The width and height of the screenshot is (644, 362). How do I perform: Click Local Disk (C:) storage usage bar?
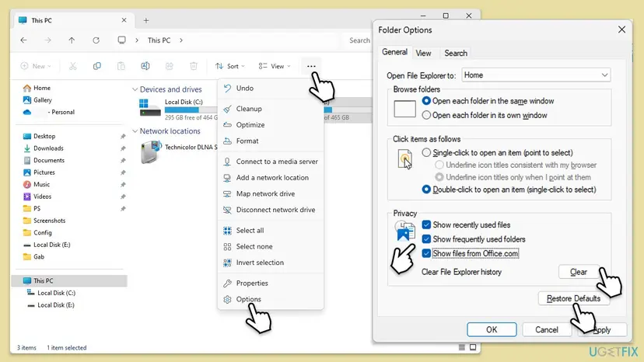click(191, 110)
